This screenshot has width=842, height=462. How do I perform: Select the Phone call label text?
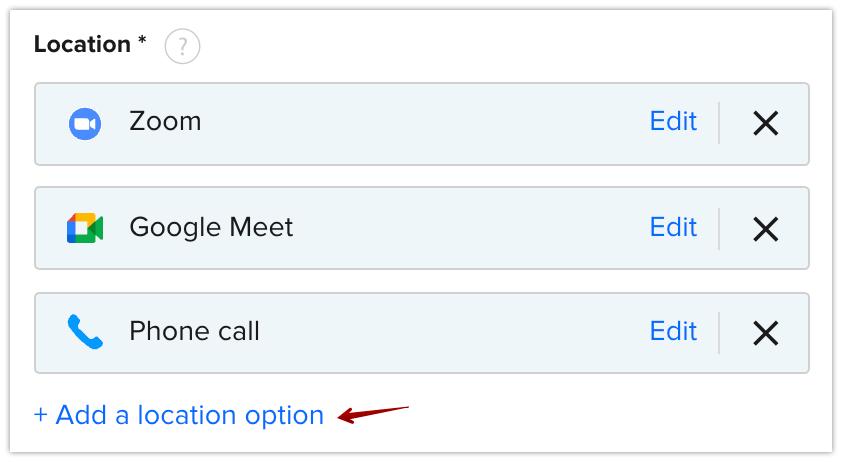(194, 331)
